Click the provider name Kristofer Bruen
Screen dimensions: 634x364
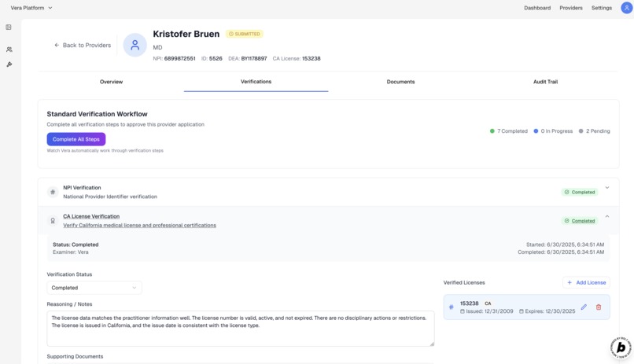click(x=186, y=34)
